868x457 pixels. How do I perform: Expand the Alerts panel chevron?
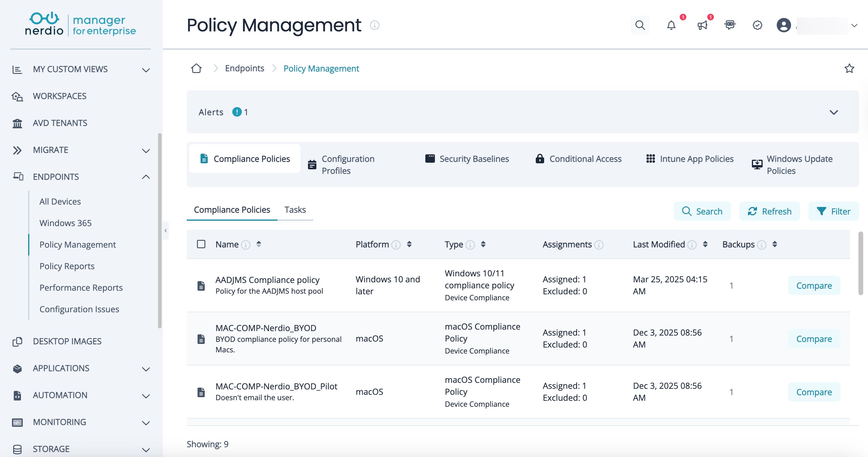coord(834,112)
